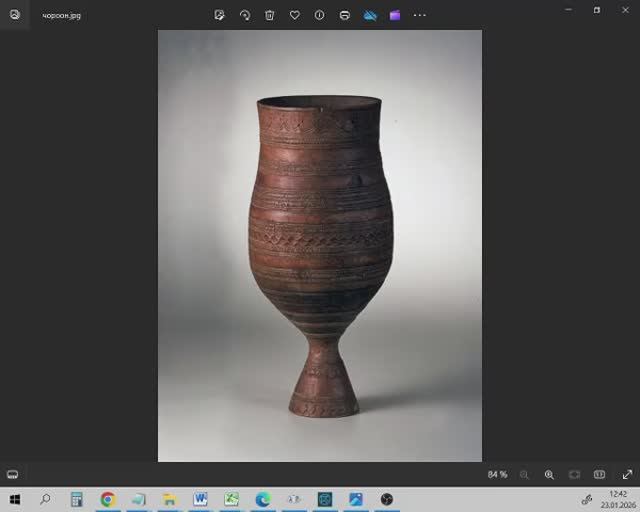Click the file name чороон.jpg in title bar

62,16
